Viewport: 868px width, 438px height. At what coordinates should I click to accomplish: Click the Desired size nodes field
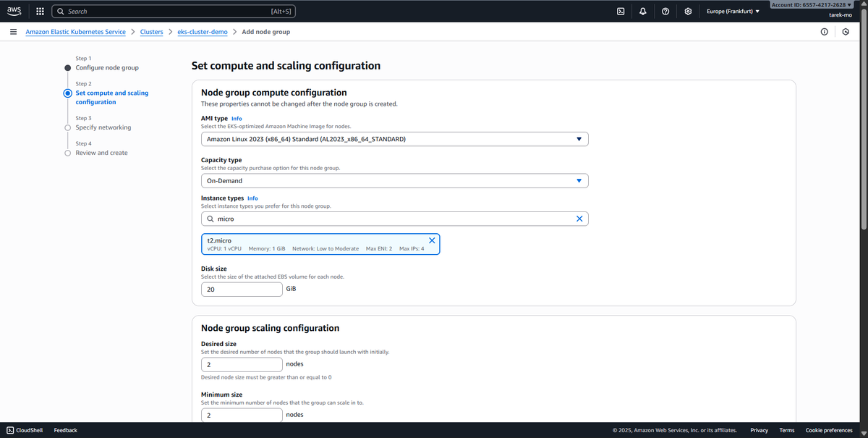(x=242, y=364)
